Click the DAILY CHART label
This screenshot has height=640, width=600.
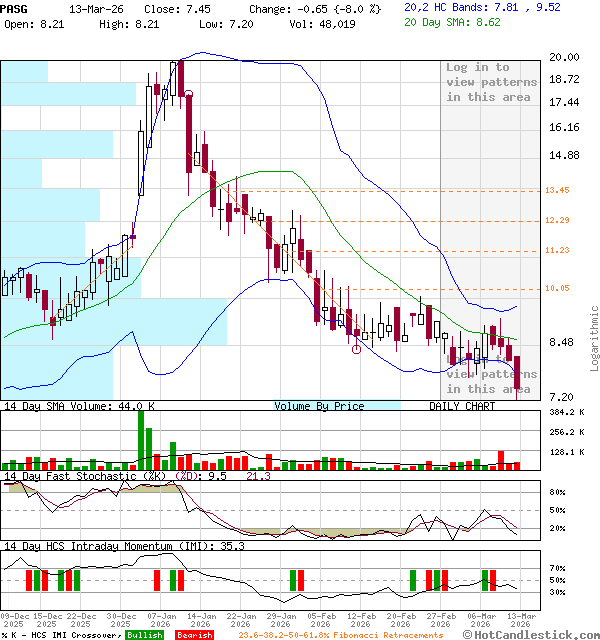(x=462, y=406)
